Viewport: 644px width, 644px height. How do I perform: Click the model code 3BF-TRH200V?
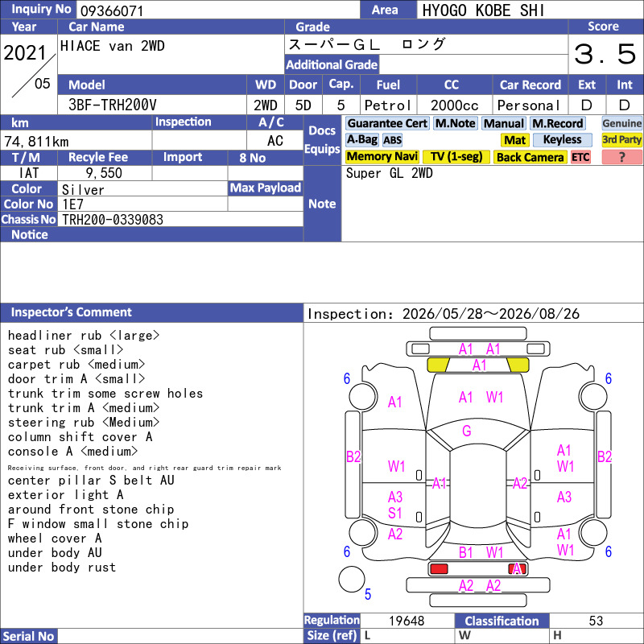[x=112, y=105]
